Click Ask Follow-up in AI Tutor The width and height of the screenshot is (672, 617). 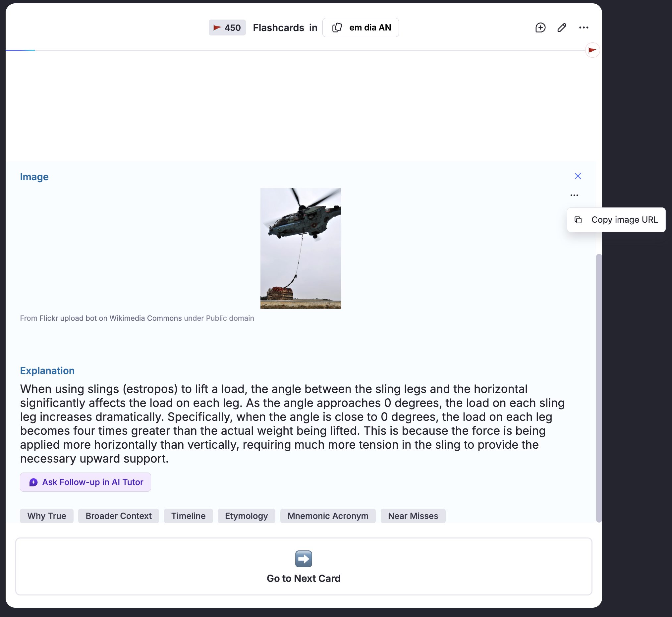(85, 482)
